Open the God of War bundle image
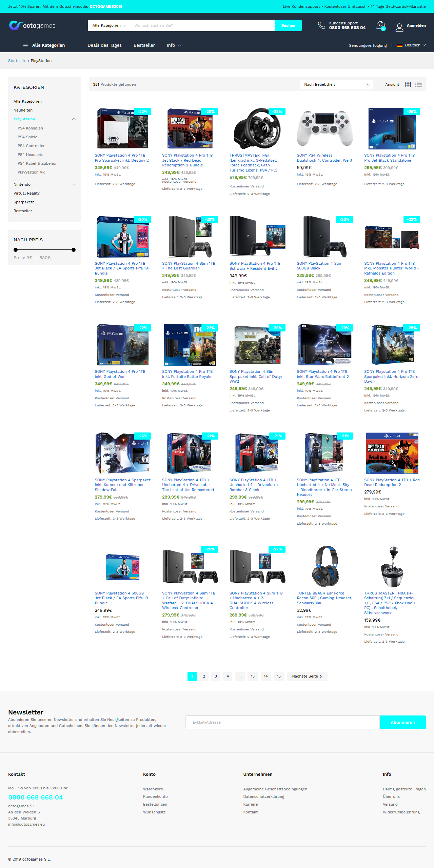This screenshot has height=868, width=434. pos(123,345)
